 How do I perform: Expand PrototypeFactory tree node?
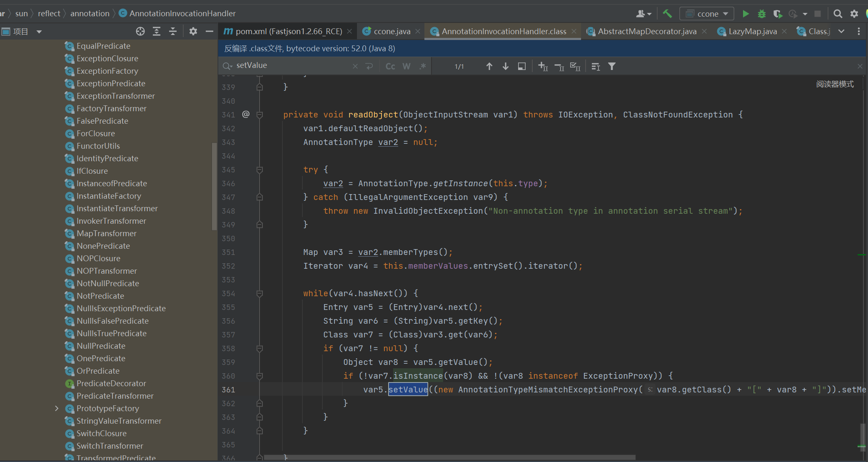[57, 408]
